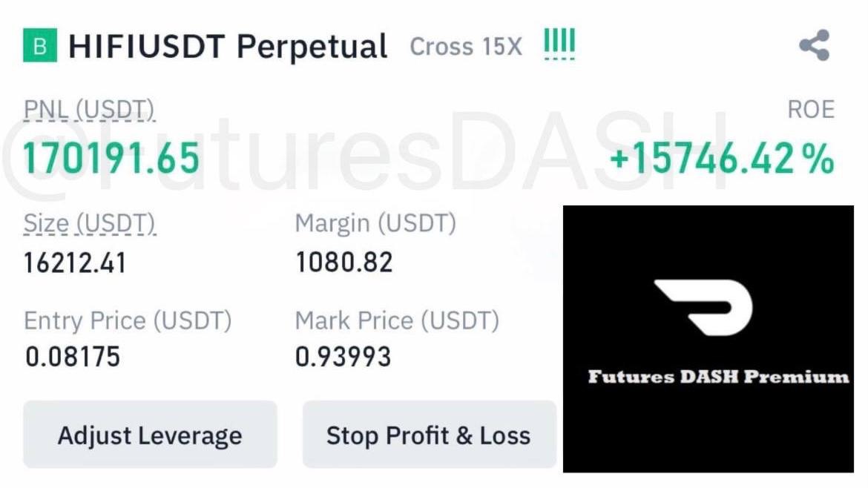Click the Margin (USDT) label
The height and width of the screenshot is (488, 868).
pos(376,223)
